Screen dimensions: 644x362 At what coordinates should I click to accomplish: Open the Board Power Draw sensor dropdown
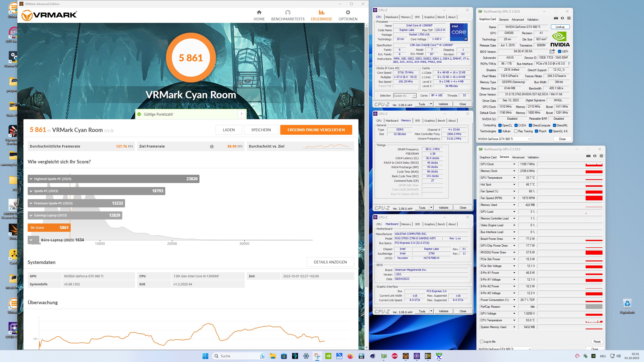(x=514, y=239)
